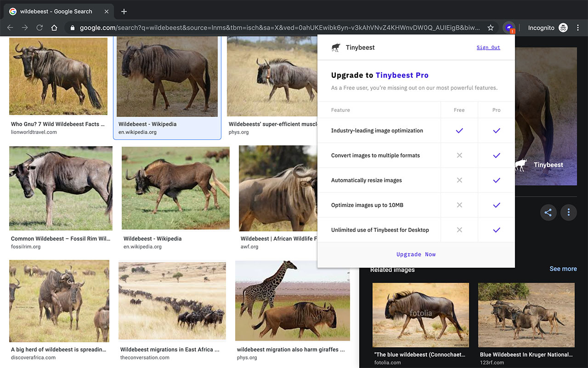Open giraffe and wildebeest phys.org thumbnail

(x=292, y=301)
